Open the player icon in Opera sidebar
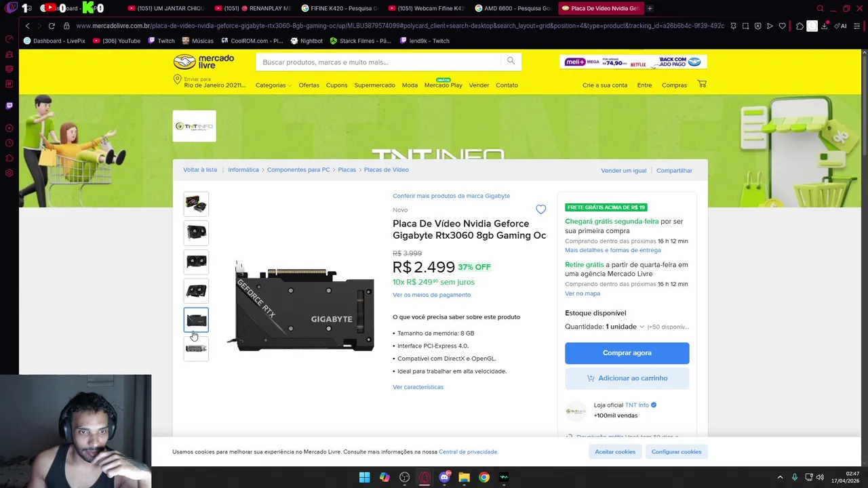Screen dimensions: 868x488 pos(9,128)
